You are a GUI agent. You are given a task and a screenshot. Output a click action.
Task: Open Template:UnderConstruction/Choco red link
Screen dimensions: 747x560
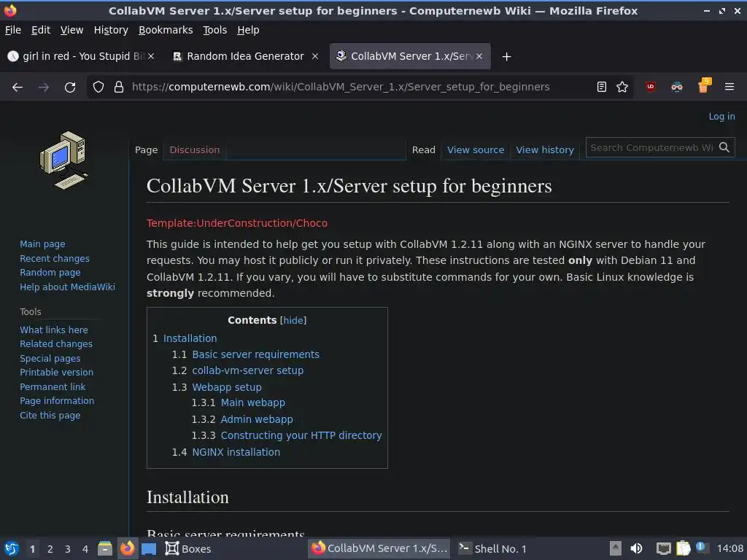tap(237, 223)
